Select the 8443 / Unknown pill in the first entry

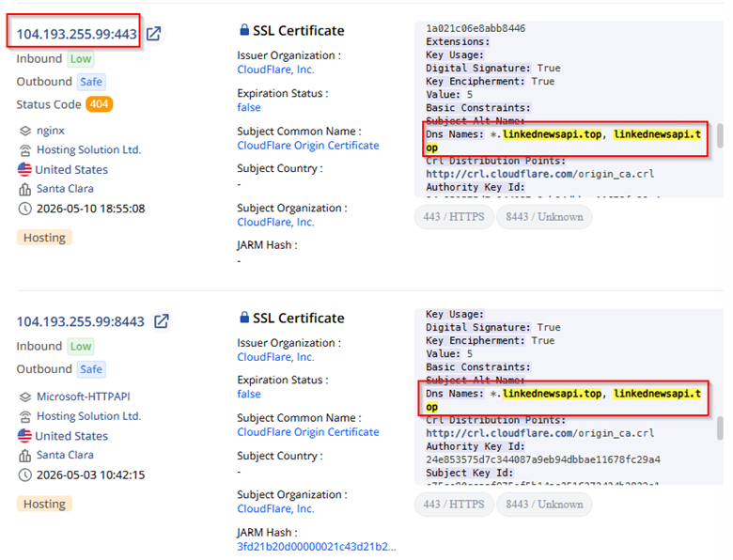point(544,217)
